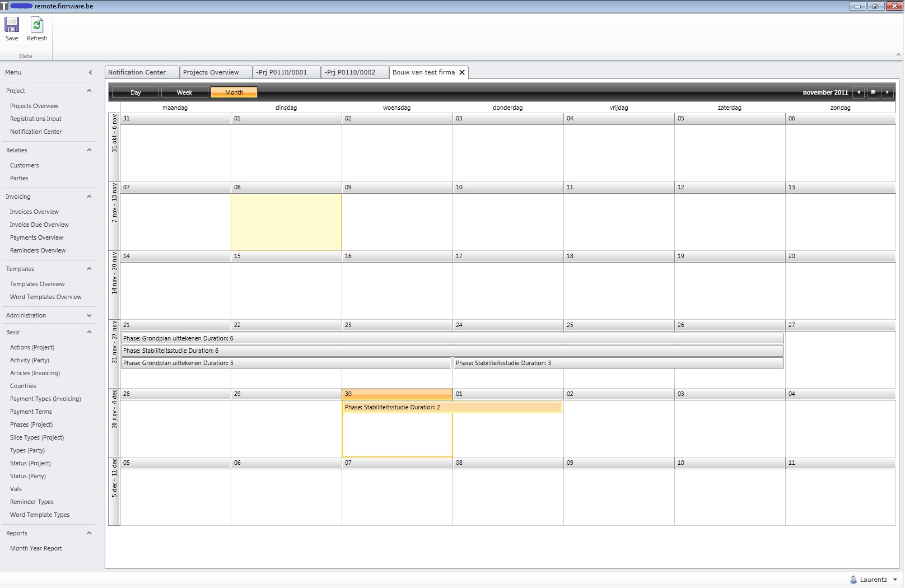Open Reminder Types

tap(32, 502)
